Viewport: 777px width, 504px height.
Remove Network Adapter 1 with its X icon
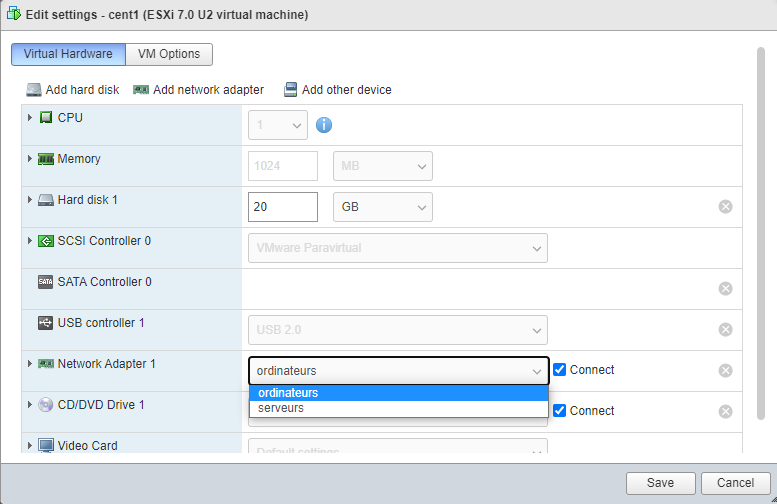click(725, 371)
